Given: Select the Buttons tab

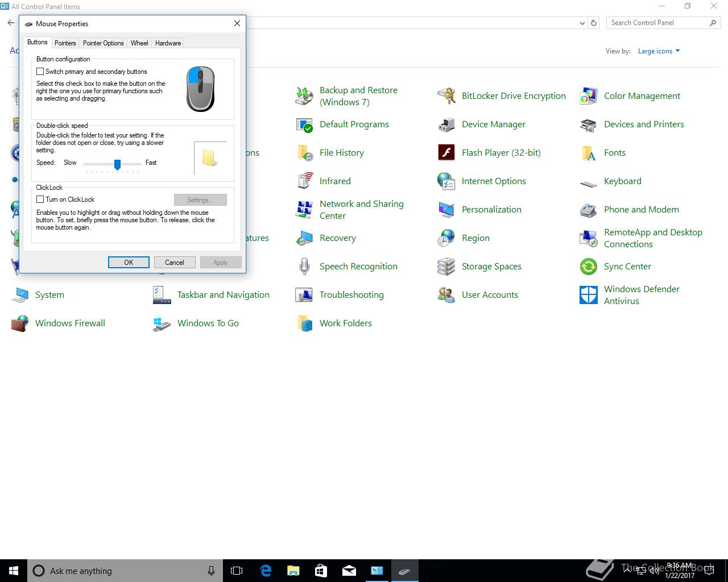Looking at the screenshot, I should point(38,43).
